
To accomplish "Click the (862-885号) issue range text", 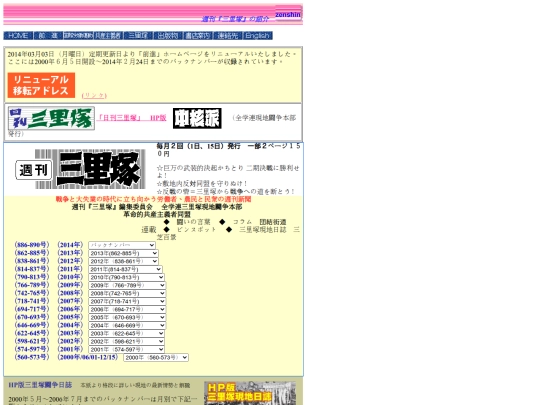I will tap(32, 253).
